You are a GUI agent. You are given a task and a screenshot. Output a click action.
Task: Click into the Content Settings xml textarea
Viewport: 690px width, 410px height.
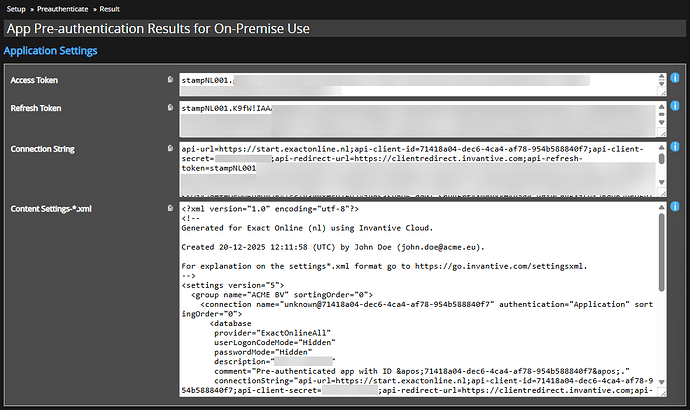(410, 300)
